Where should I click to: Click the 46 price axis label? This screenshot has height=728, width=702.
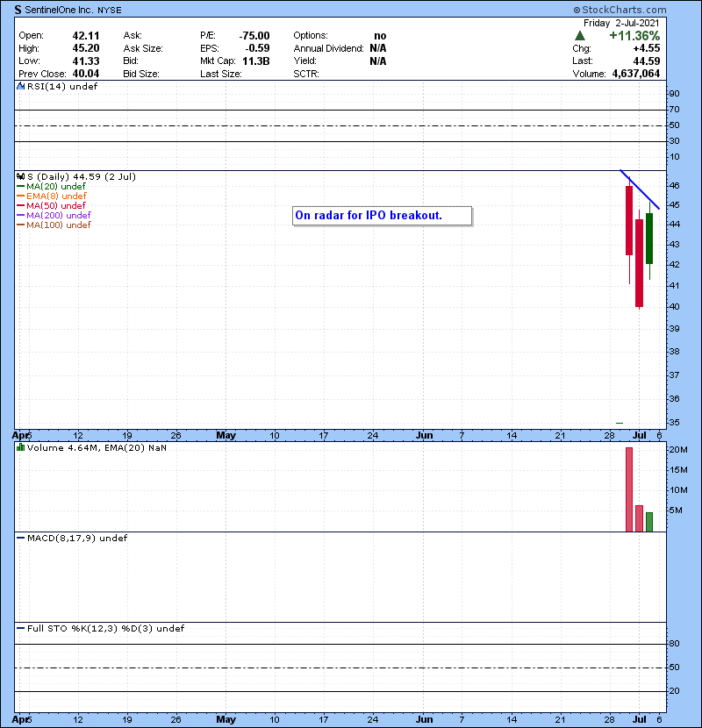point(674,186)
